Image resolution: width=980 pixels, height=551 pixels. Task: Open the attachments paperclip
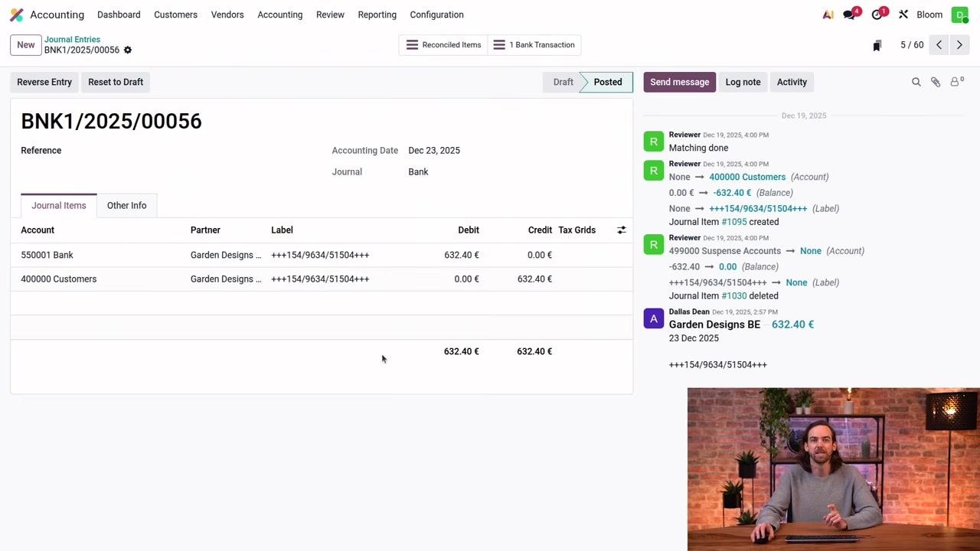click(x=936, y=82)
